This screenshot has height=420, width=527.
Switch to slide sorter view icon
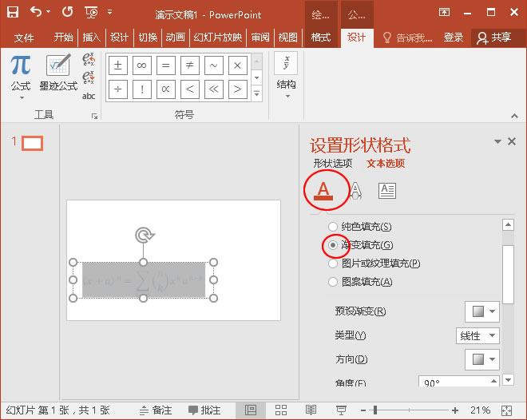click(x=280, y=410)
